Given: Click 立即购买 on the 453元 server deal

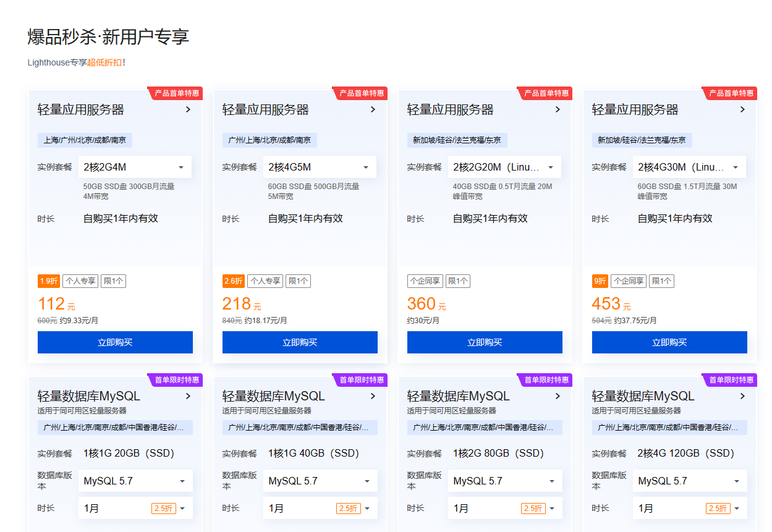Looking at the screenshot, I should [669, 342].
